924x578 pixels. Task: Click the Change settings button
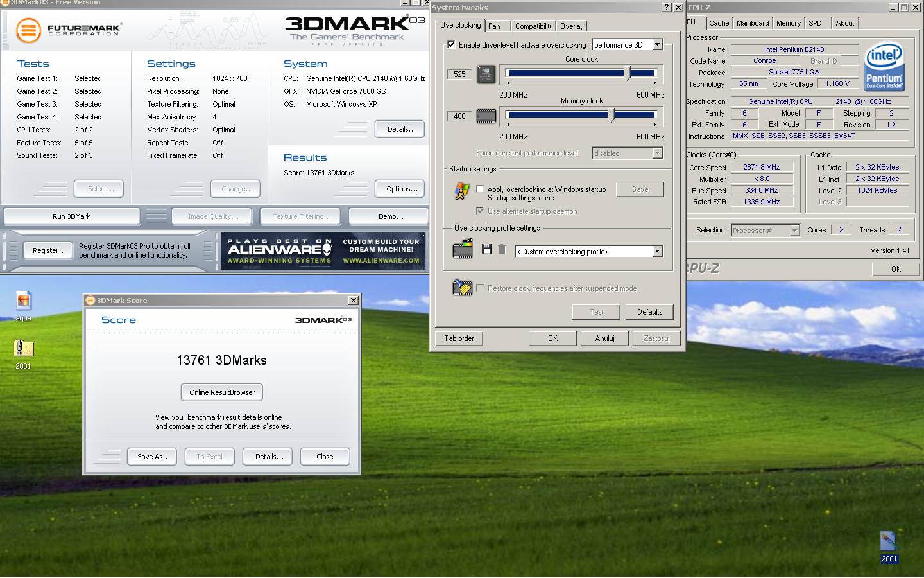236,189
